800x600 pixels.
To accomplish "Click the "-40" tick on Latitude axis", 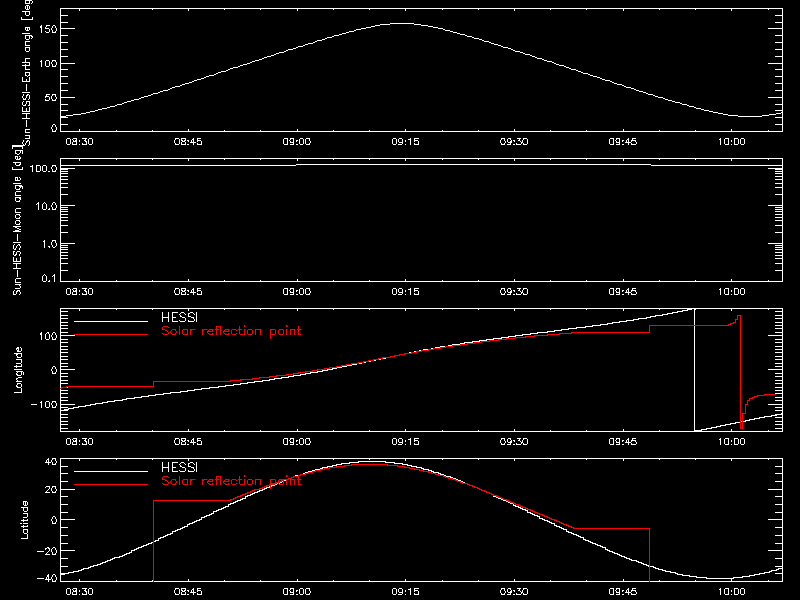I will 47,578.
